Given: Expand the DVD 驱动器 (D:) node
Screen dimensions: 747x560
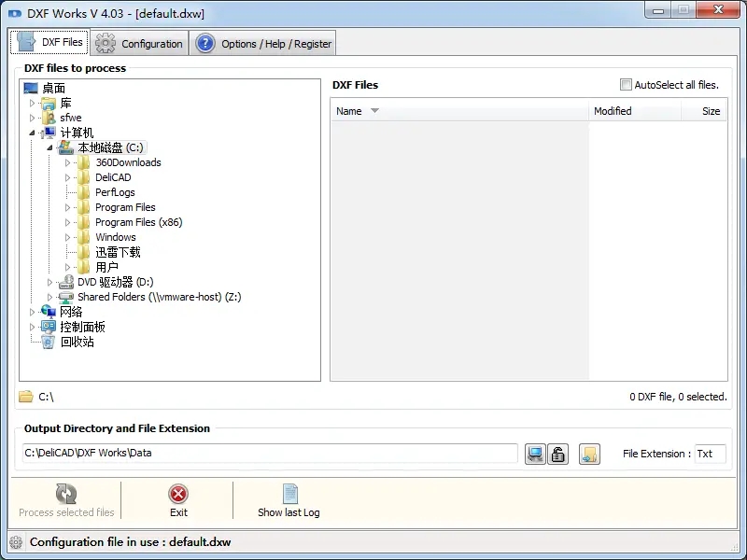Looking at the screenshot, I should click(x=49, y=283).
